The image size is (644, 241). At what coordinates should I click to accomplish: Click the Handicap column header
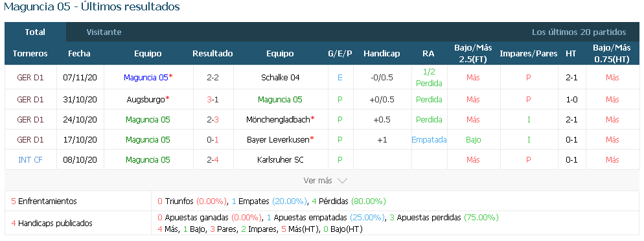pos(382,53)
